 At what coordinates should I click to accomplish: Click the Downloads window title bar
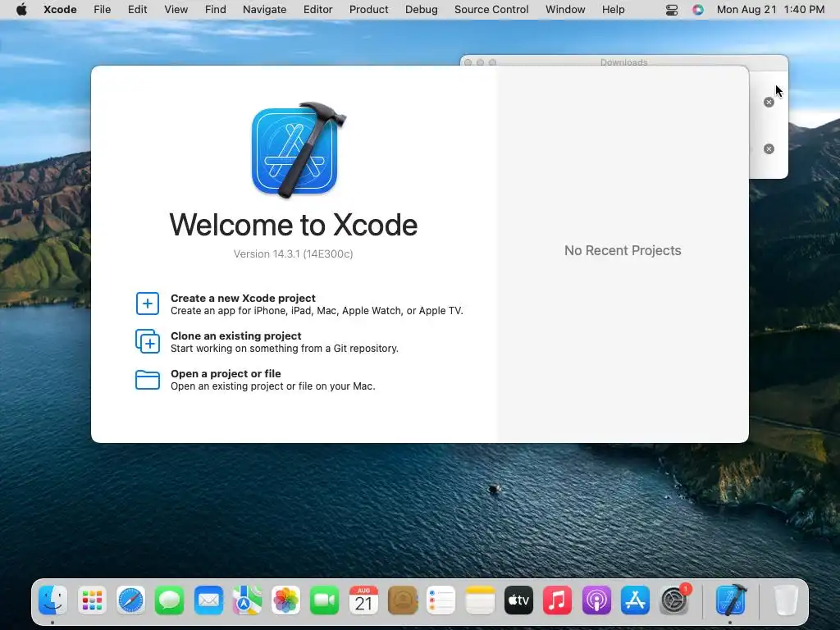coord(623,62)
